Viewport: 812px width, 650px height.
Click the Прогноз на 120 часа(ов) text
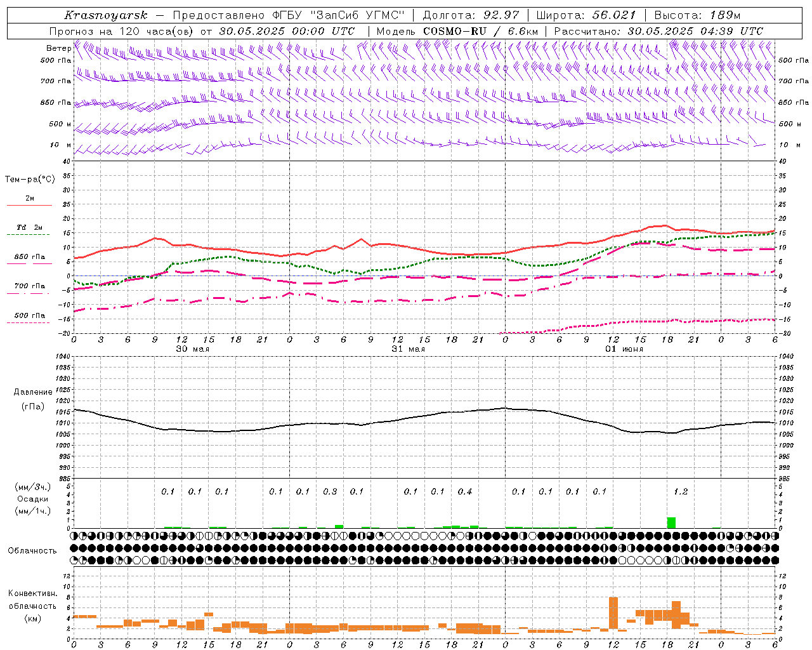(x=122, y=31)
